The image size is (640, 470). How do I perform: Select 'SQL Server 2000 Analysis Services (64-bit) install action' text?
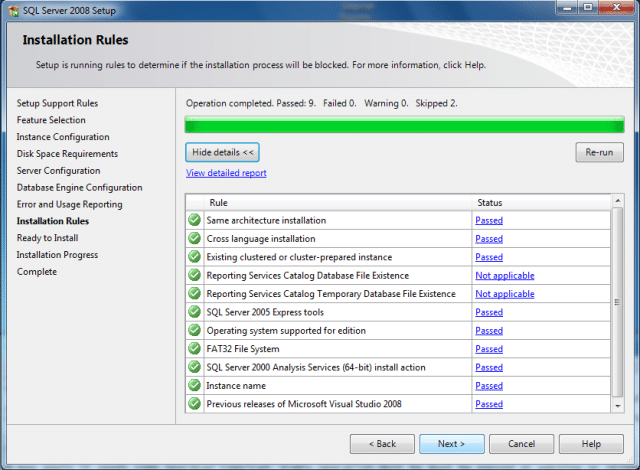[316, 367]
